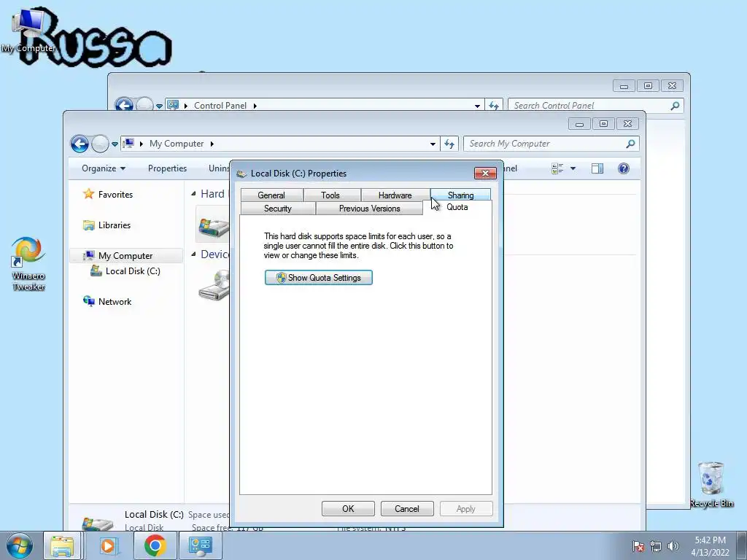Open the Previous Versions tab

[x=369, y=208]
